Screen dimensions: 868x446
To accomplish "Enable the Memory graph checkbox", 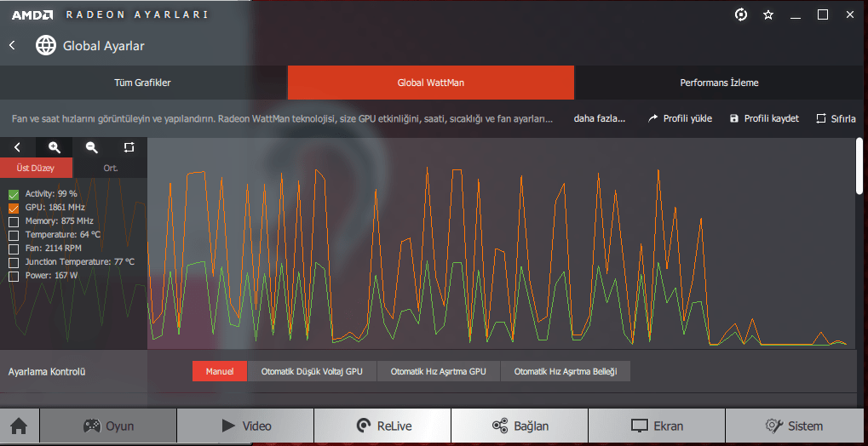I will pos(14,222).
